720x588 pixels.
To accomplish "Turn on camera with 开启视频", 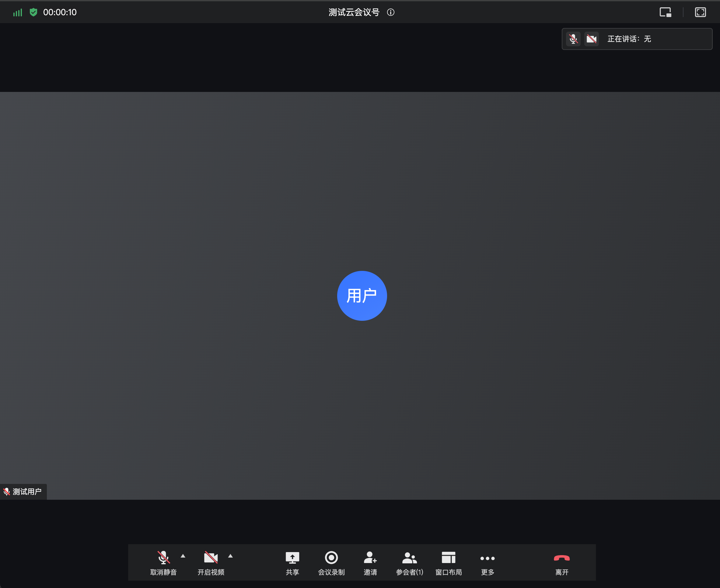I will click(x=211, y=563).
